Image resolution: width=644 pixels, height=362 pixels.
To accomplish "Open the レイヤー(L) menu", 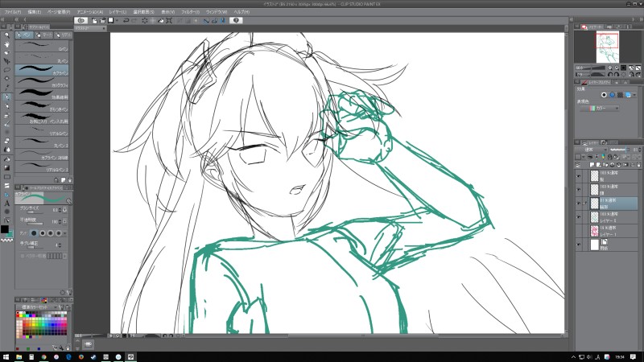I will coord(118,12).
